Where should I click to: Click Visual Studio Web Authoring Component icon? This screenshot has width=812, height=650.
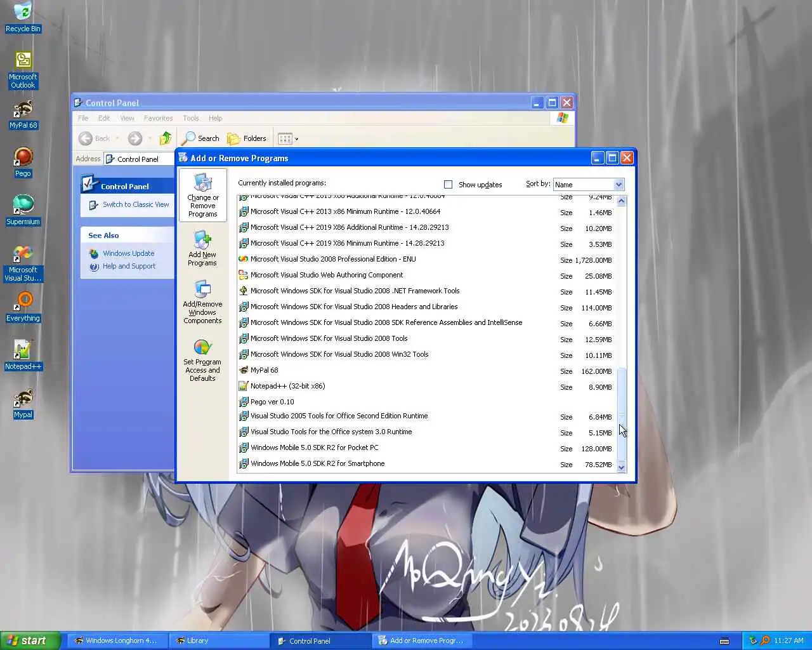pyautogui.click(x=243, y=275)
